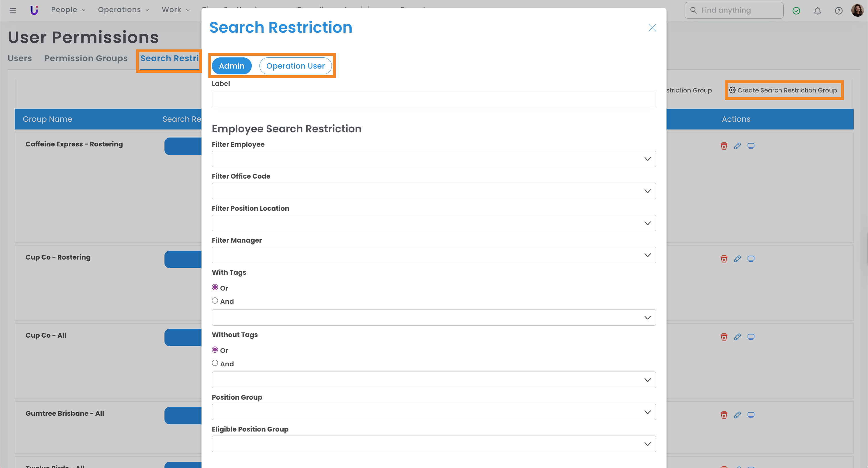Open the Permission Groups tab
868x468 pixels.
(86, 58)
